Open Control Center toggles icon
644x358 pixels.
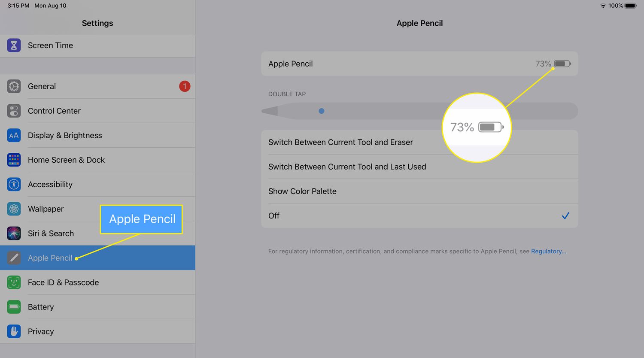pos(14,111)
